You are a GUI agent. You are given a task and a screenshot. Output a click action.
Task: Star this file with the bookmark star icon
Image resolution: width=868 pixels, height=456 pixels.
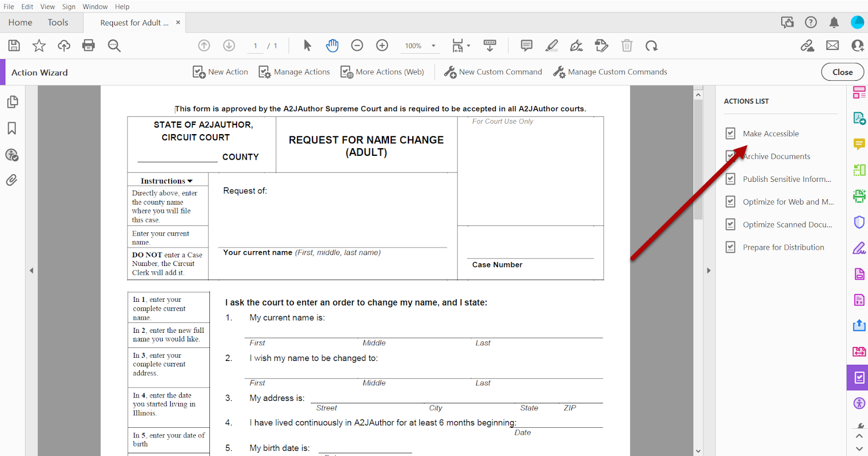(39, 46)
